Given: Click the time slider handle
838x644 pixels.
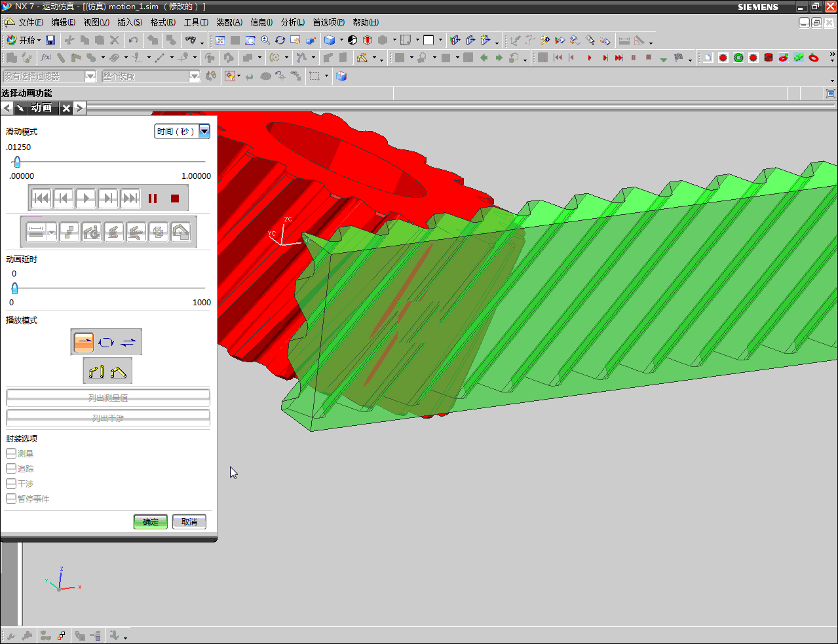Looking at the screenshot, I should pos(17,161).
